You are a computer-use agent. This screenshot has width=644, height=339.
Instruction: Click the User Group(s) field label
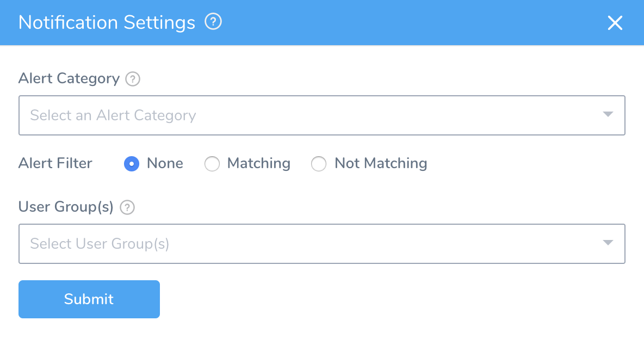66,207
